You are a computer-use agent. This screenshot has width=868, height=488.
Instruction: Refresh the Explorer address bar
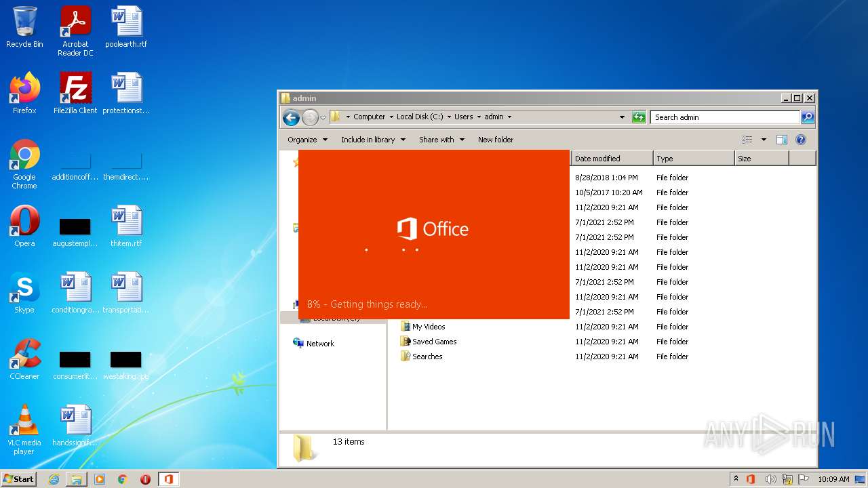coord(639,117)
